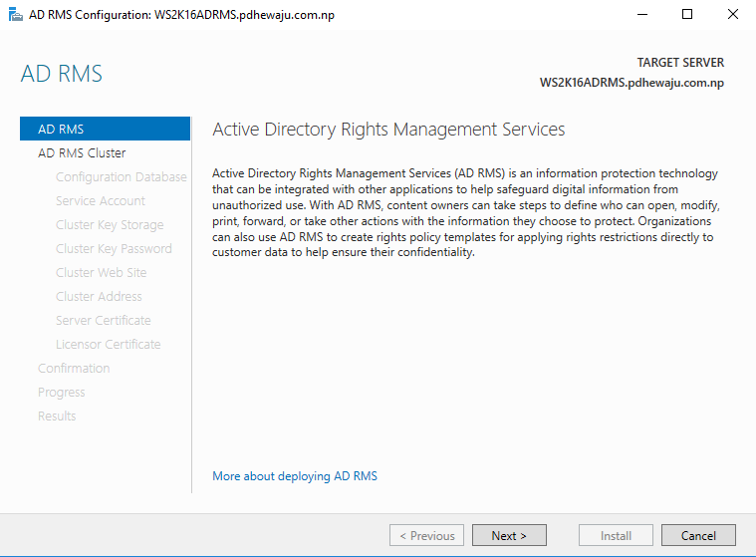The image size is (756, 557).
Task: Click the AD RMS Configuration title bar icon
Action: tap(15, 15)
